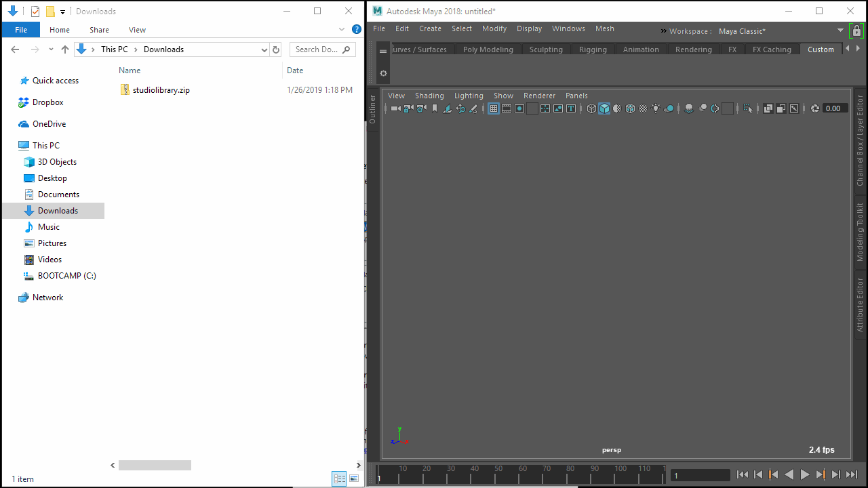Open the Explorer address bar dropdown arrow

point(264,49)
